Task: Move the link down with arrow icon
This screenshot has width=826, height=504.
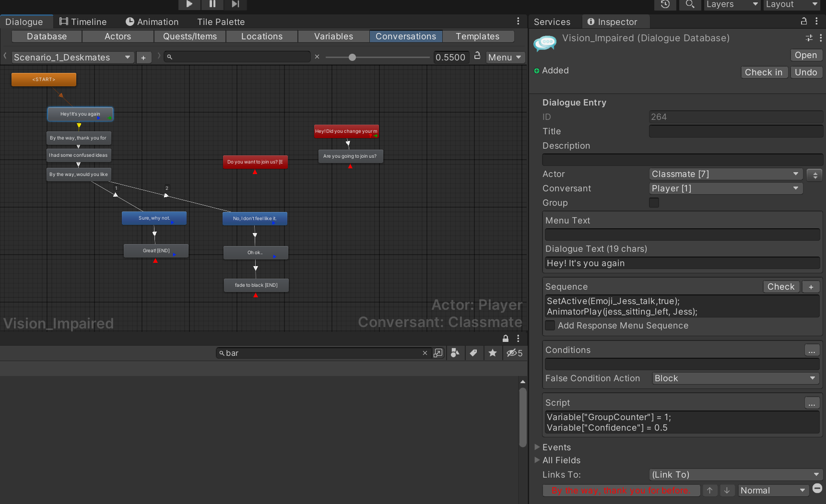Action: coord(727,490)
